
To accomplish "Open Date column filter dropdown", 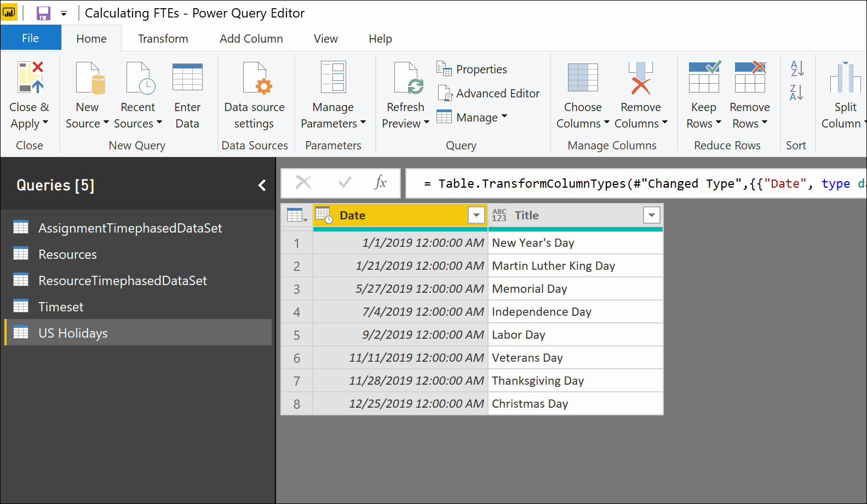I will (476, 215).
